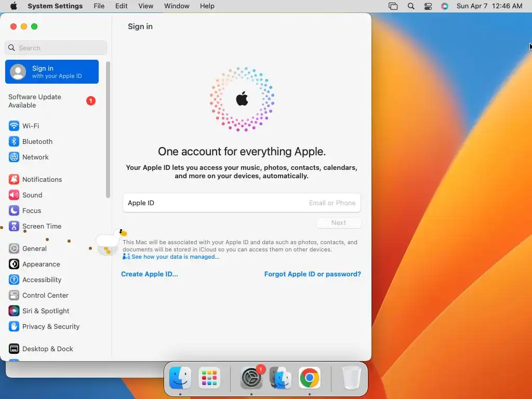
Task: Select Privacy & Security hand icon
Action: (14, 327)
